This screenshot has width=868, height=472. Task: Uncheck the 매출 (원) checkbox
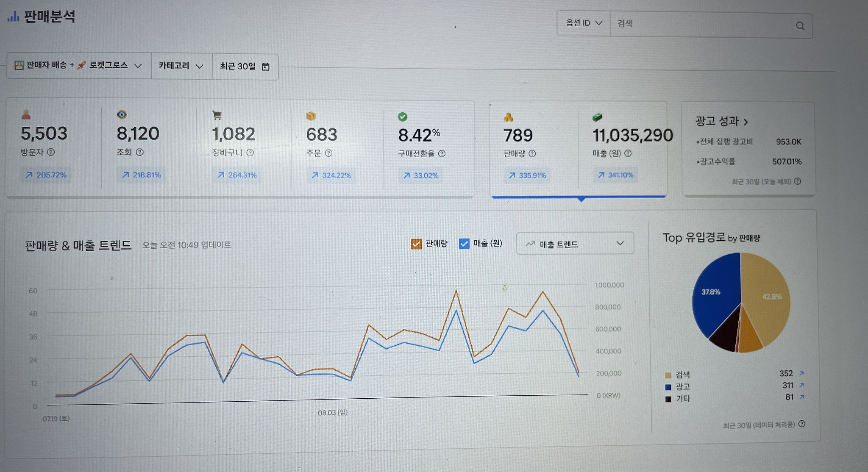point(464,244)
